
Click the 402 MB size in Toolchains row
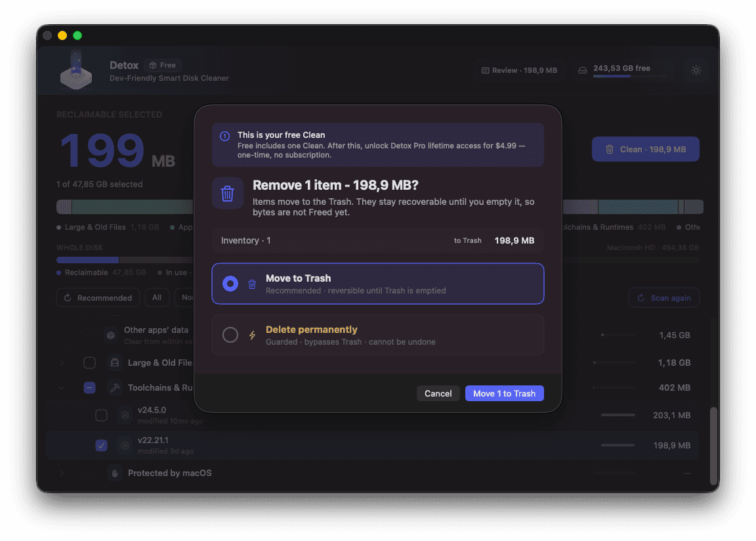pos(675,387)
